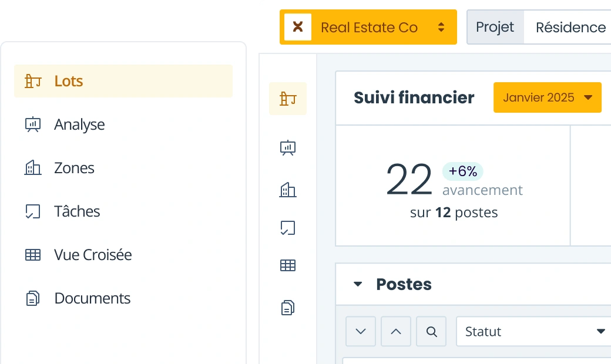Click the collapse-all down chevron button

pyautogui.click(x=361, y=332)
